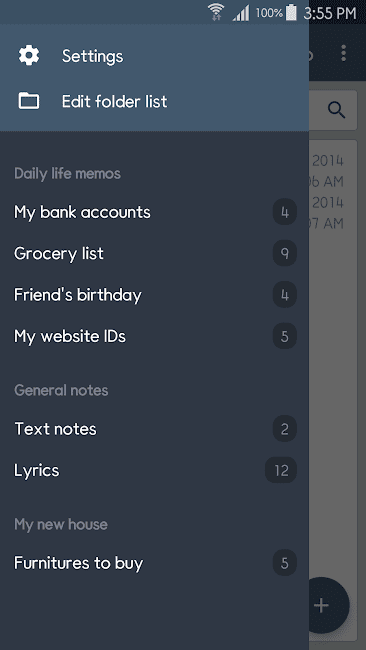
Task: Tap the Lyrics count badge showing 12
Action: click(281, 470)
